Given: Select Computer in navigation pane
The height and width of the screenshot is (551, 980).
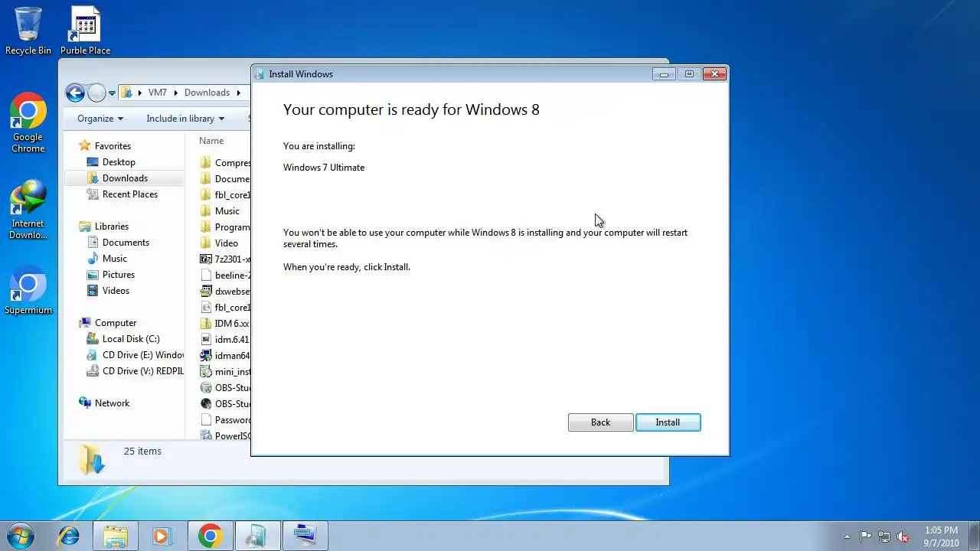Looking at the screenshot, I should point(116,323).
